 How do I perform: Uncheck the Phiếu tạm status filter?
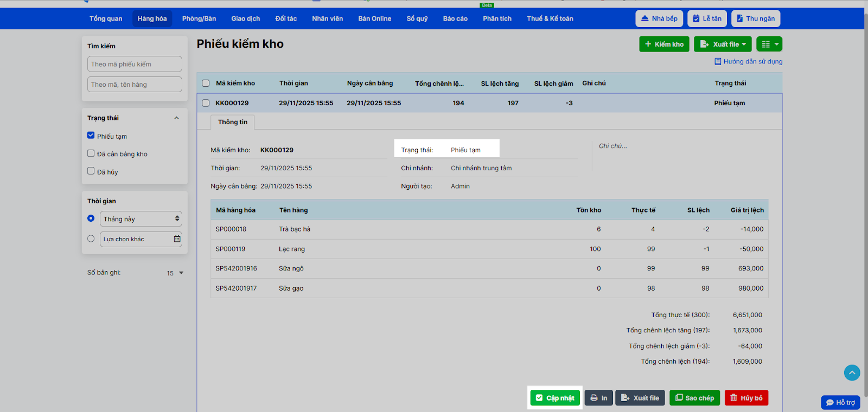click(91, 136)
